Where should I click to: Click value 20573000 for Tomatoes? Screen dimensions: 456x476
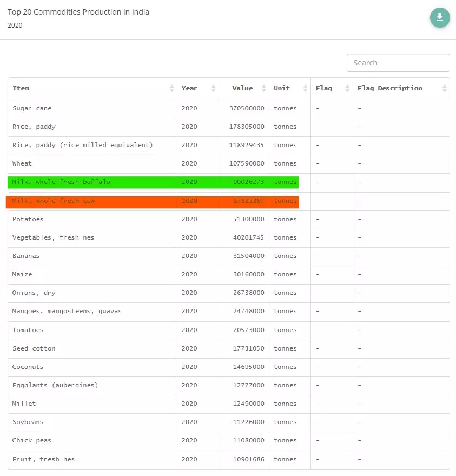point(249,330)
